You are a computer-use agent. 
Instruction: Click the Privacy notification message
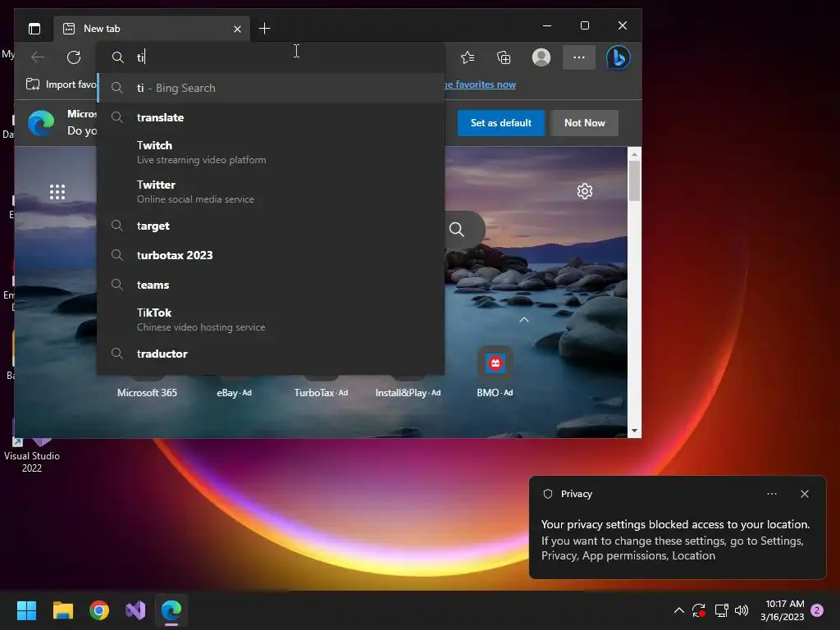coord(676,540)
